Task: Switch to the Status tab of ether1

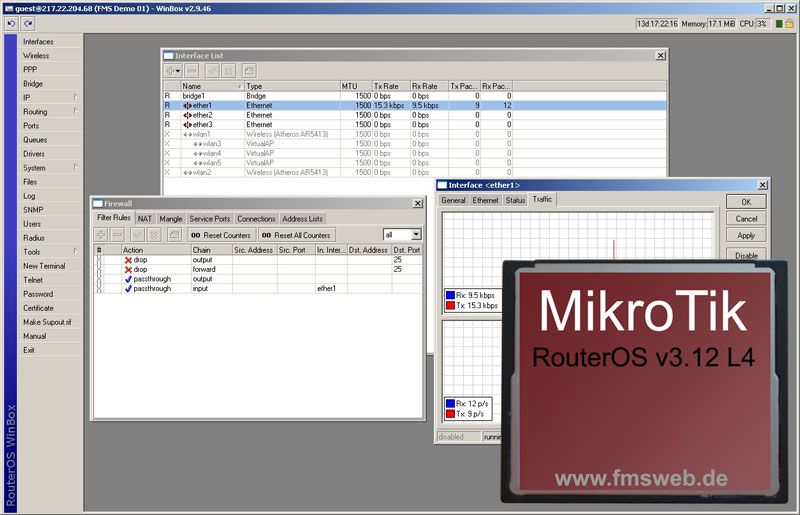Action: coord(515,200)
